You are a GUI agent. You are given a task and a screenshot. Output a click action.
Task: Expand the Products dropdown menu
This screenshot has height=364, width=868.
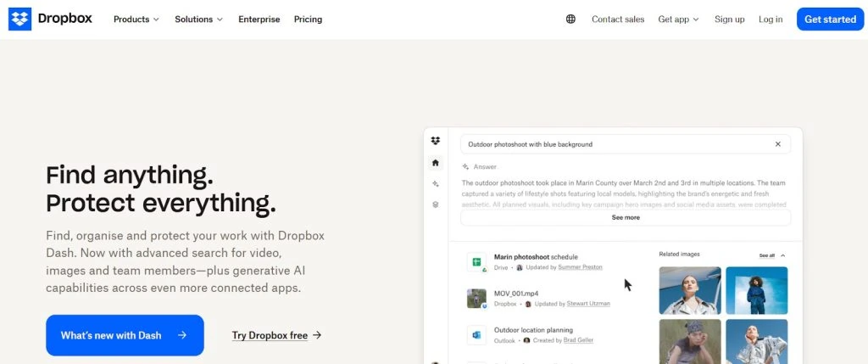click(136, 20)
